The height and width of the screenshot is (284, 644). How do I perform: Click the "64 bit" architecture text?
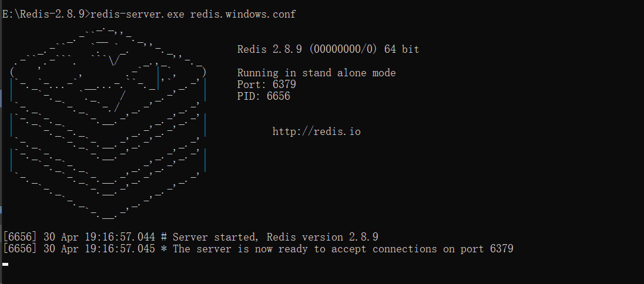tap(402, 49)
